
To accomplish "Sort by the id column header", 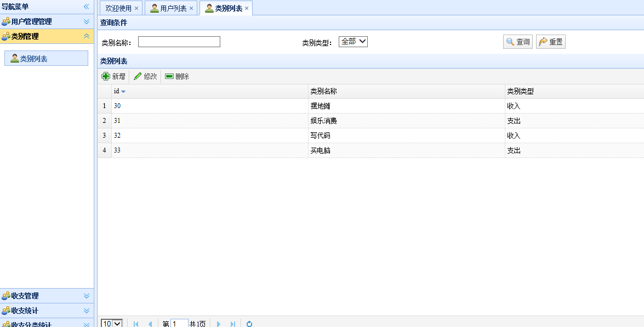I will [210, 91].
